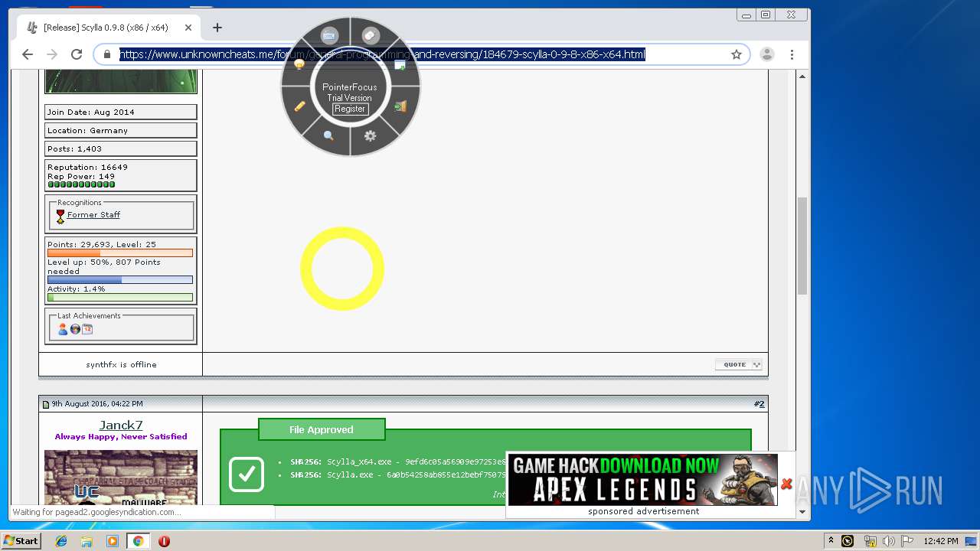Click Register in PointerFocus wheel
This screenshot has height=551, width=980.
[350, 109]
